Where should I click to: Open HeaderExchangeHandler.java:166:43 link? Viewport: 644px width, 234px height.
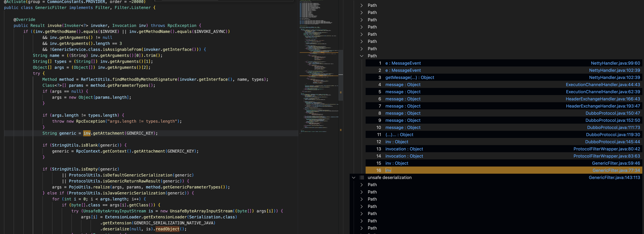click(x=603, y=99)
